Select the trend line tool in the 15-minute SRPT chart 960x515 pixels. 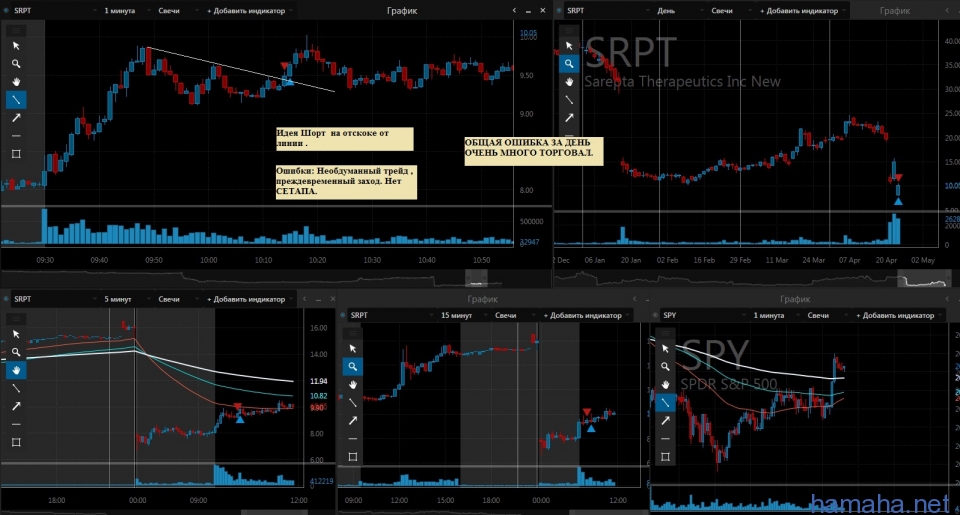(x=353, y=402)
